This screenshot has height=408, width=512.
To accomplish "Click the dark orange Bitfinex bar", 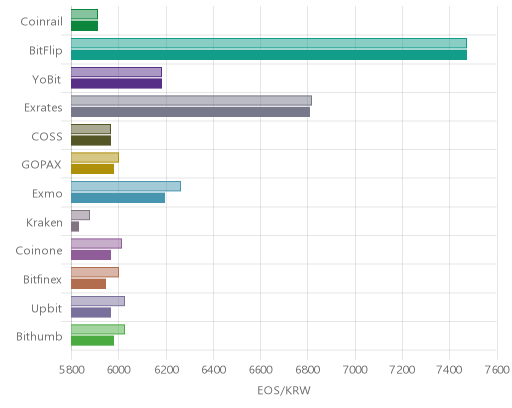I will coord(89,284).
